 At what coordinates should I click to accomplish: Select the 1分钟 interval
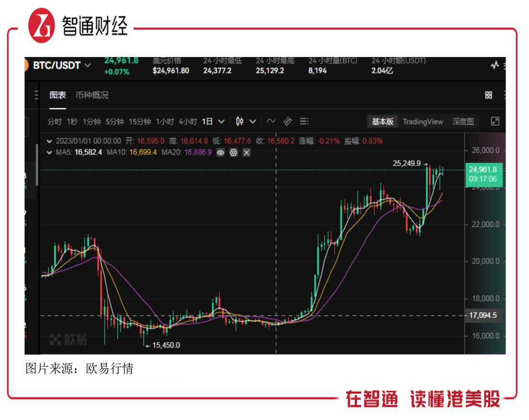tap(92, 122)
